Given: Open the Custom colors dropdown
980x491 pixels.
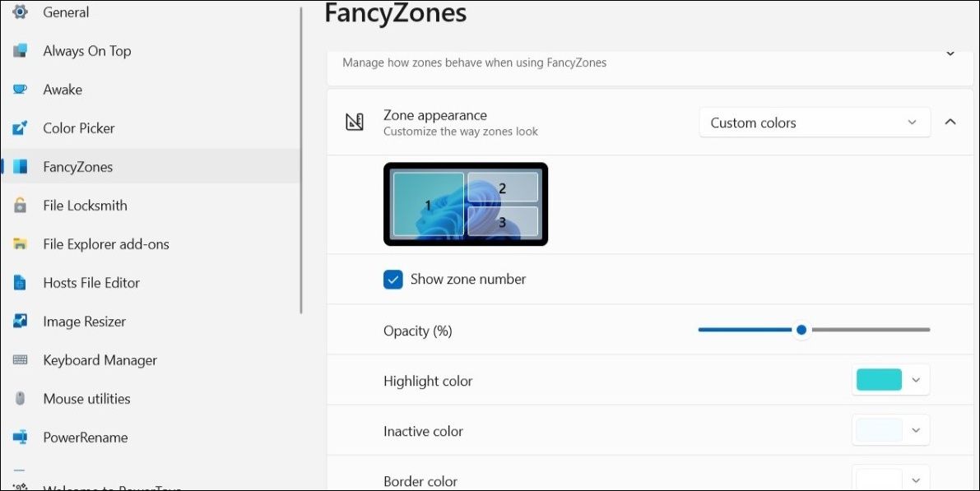Looking at the screenshot, I should [814, 122].
